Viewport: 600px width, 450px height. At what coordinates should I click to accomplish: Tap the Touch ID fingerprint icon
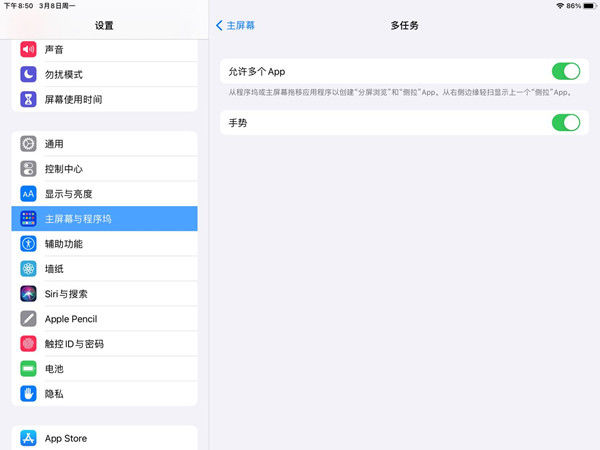click(28, 344)
